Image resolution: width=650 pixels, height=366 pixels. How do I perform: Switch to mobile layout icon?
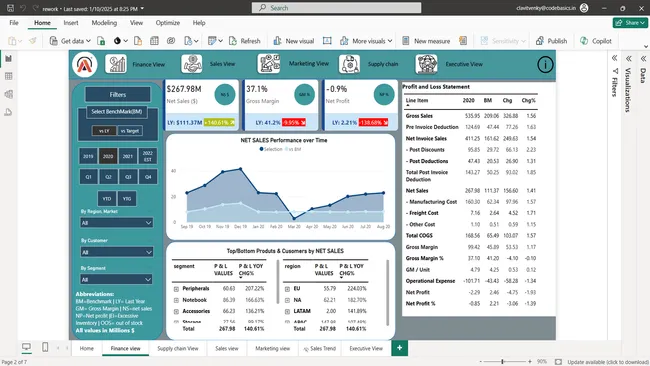(45, 347)
